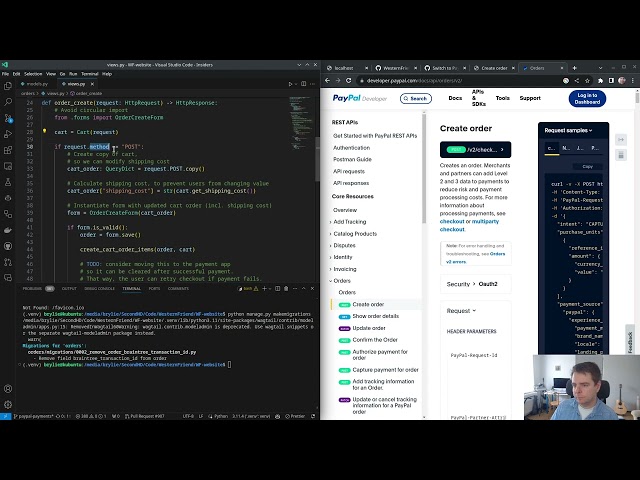Open Chrome extensions puzzle icon

point(600,81)
